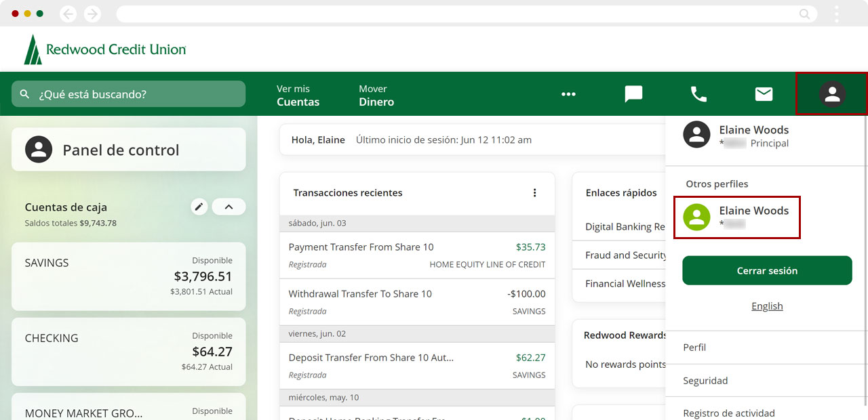Switch language via English link
Image resolution: width=868 pixels, height=420 pixels.
click(x=767, y=306)
